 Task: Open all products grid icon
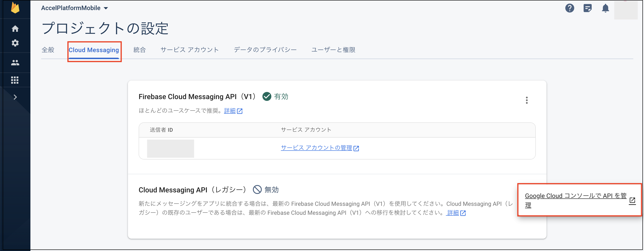pyautogui.click(x=15, y=80)
